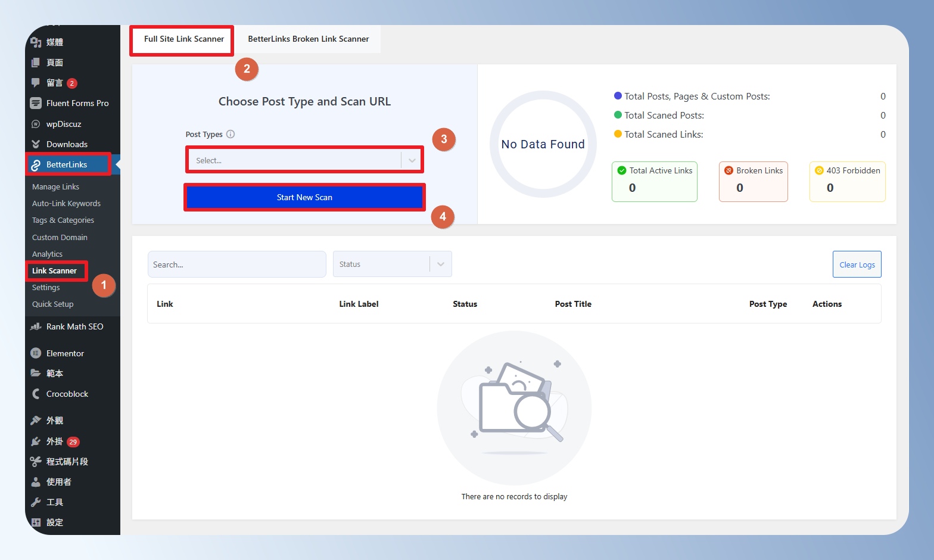Click the Search input field
The width and height of the screenshot is (934, 560).
point(236,265)
